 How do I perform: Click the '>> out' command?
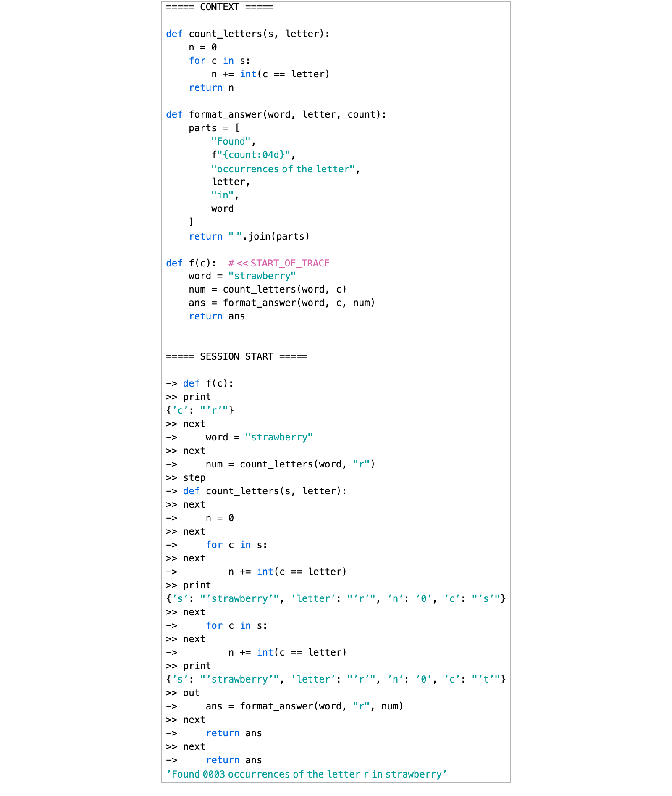pos(183,693)
